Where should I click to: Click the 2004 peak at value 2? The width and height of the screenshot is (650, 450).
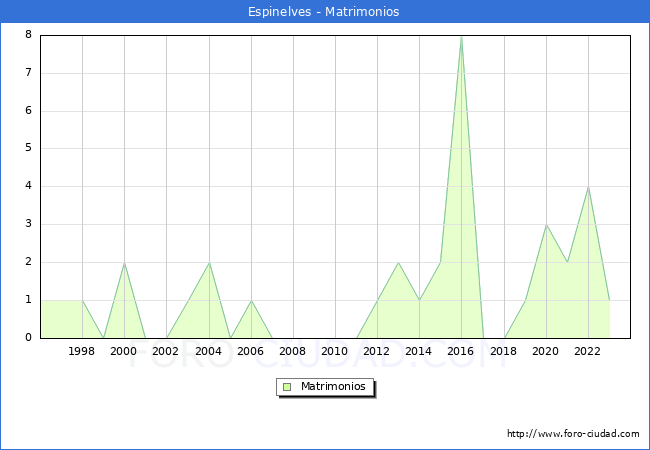(x=209, y=263)
